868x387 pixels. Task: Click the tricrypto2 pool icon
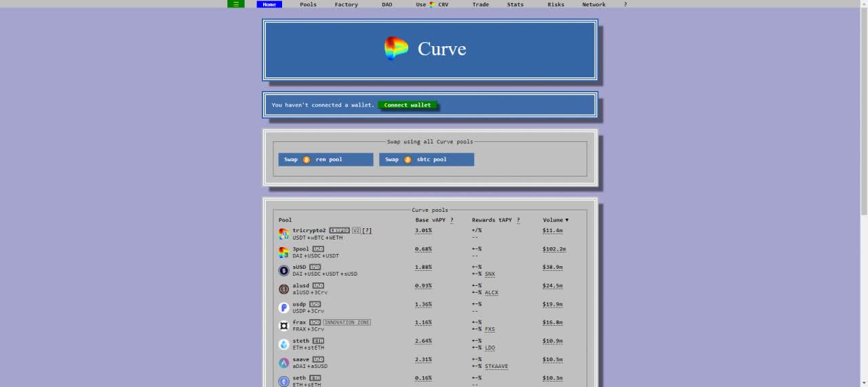click(284, 234)
